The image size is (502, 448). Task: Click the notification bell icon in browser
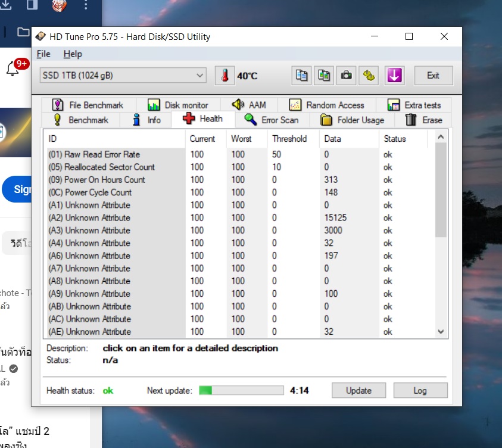(13, 69)
